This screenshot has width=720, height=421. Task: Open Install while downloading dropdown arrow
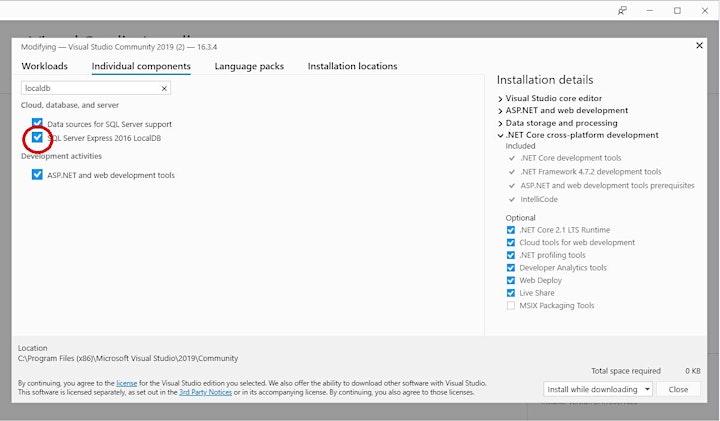pos(647,389)
